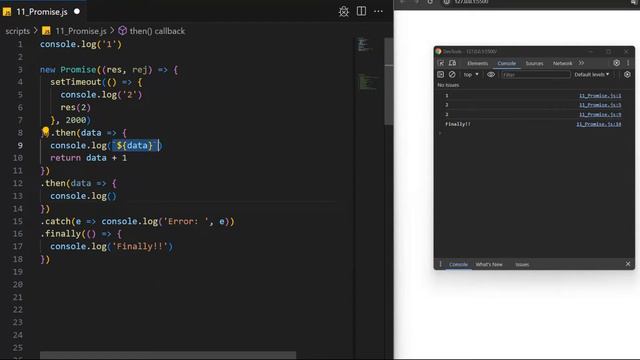Click the Finally!! console message
Image resolution: width=640 pixels, height=360 pixels.
tap(458, 124)
